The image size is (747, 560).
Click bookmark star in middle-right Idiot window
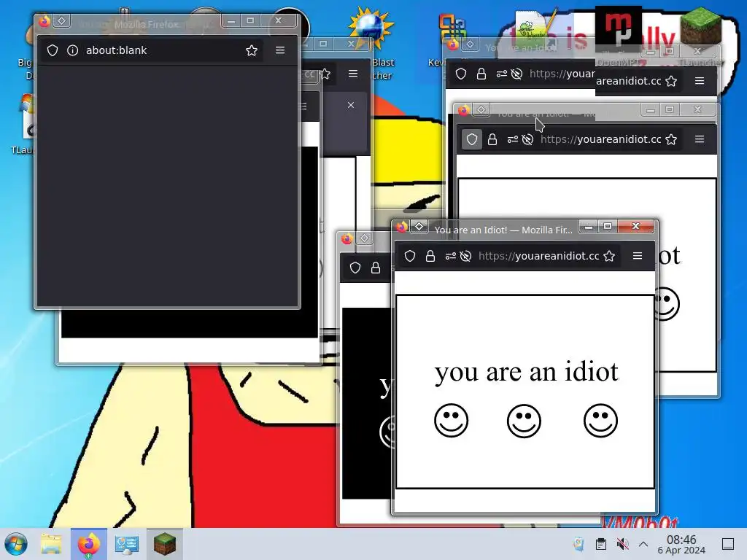pyautogui.click(x=671, y=139)
